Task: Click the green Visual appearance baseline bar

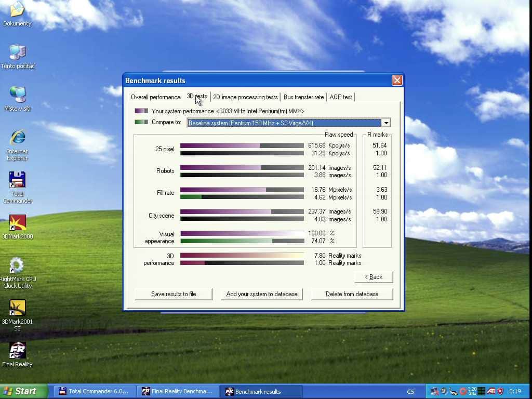Action: point(226,241)
